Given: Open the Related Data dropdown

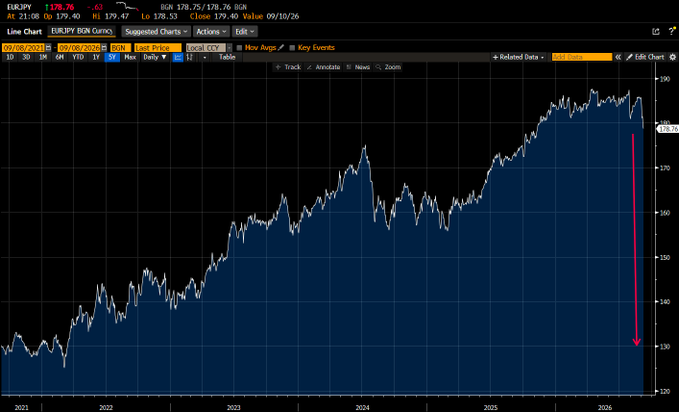Looking at the screenshot, I should 518,57.
